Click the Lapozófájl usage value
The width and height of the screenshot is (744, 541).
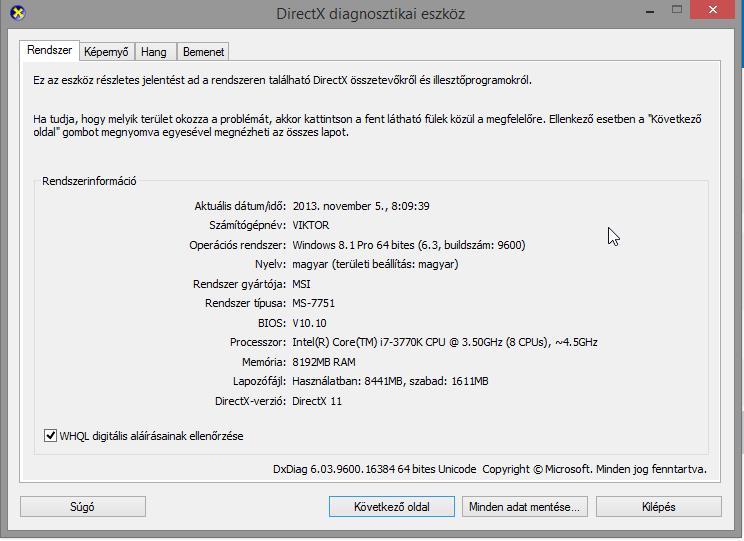[391, 381]
